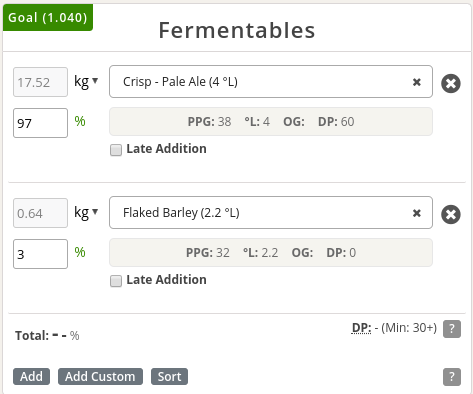Enable Late Addition for Crisp Pale Ale

coord(116,150)
